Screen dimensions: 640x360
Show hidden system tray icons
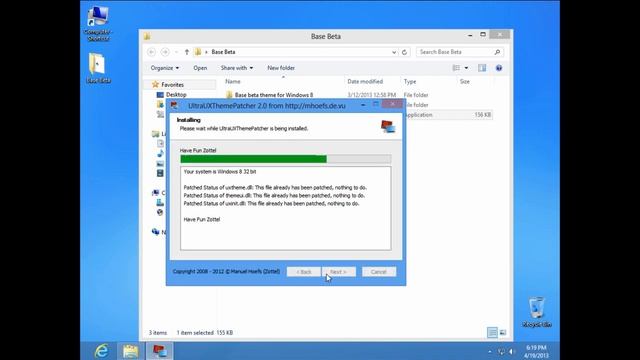tap(490, 351)
